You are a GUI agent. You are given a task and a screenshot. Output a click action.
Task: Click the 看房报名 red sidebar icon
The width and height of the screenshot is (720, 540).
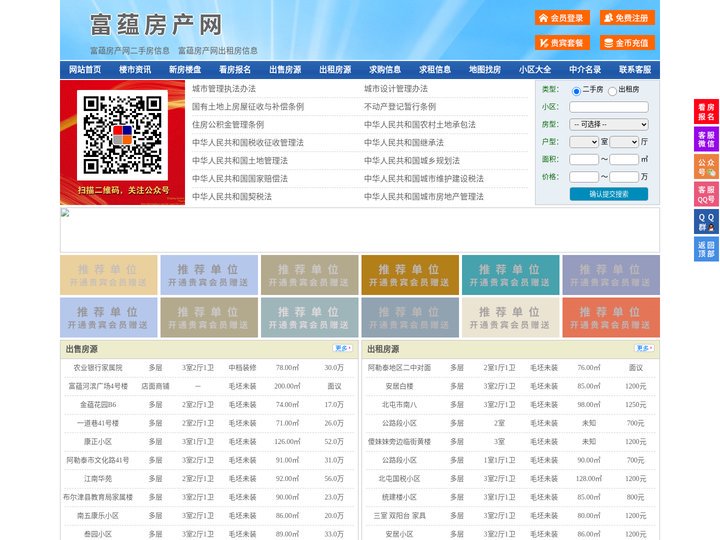pyautogui.click(x=706, y=112)
